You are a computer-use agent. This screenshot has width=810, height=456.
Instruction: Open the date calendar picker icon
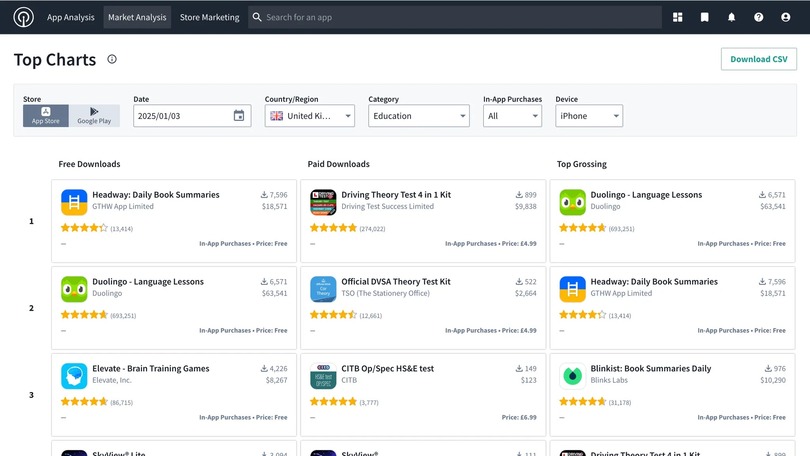point(239,116)
